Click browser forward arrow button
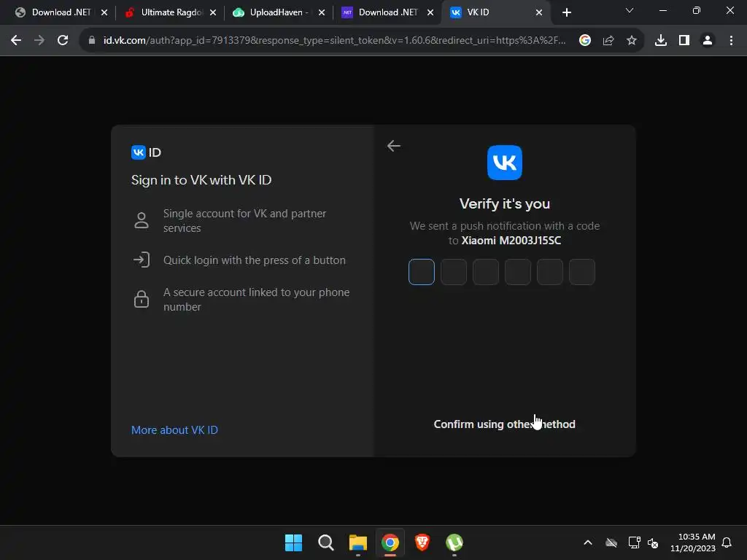 point(39,41)
